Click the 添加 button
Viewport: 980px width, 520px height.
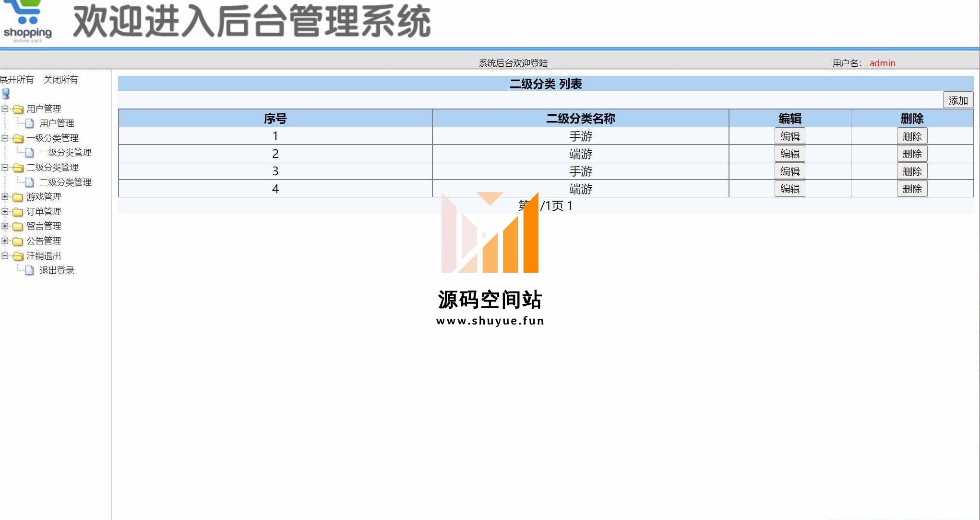click(958, 100)
